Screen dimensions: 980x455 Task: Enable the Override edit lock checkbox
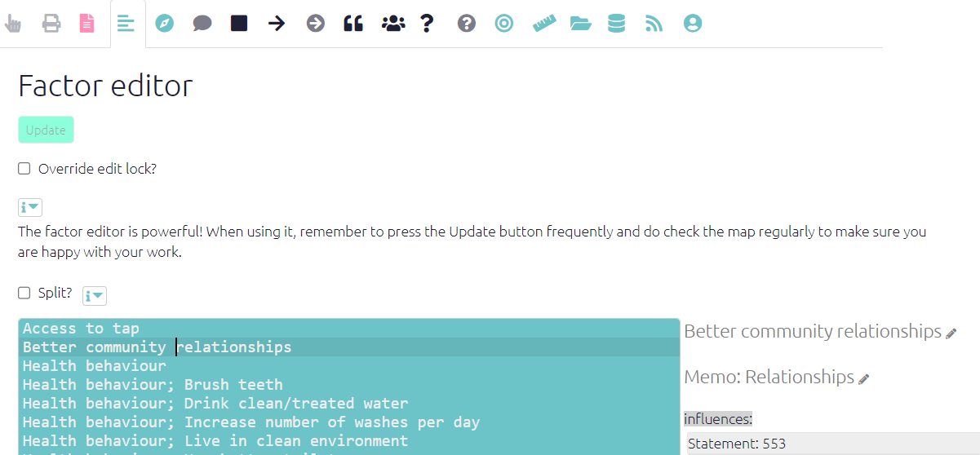pos(24,169)
